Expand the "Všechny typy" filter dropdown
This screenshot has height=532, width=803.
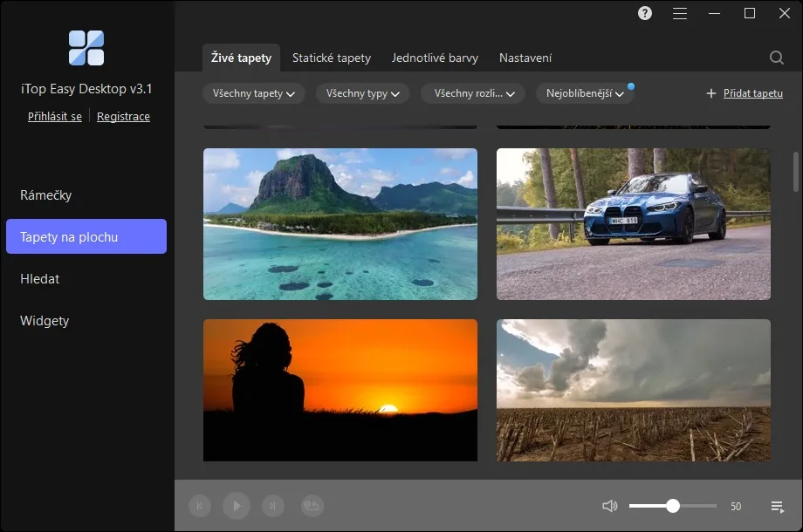(362, 93)
